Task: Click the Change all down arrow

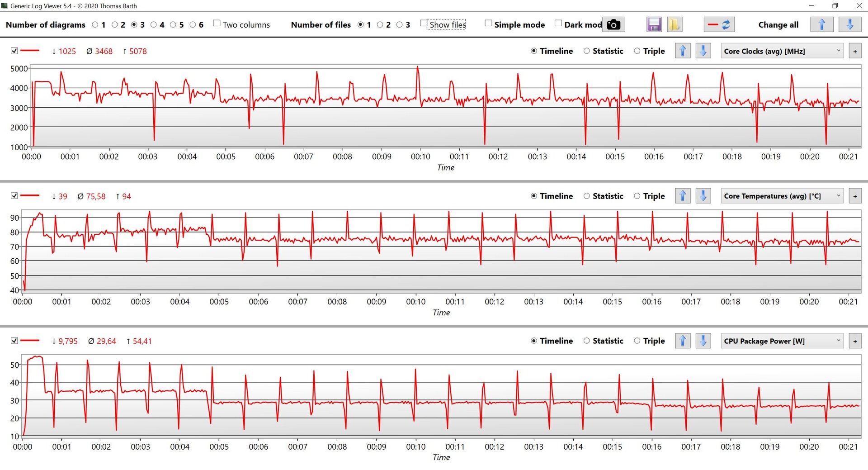Action: (x=849, y=24)
